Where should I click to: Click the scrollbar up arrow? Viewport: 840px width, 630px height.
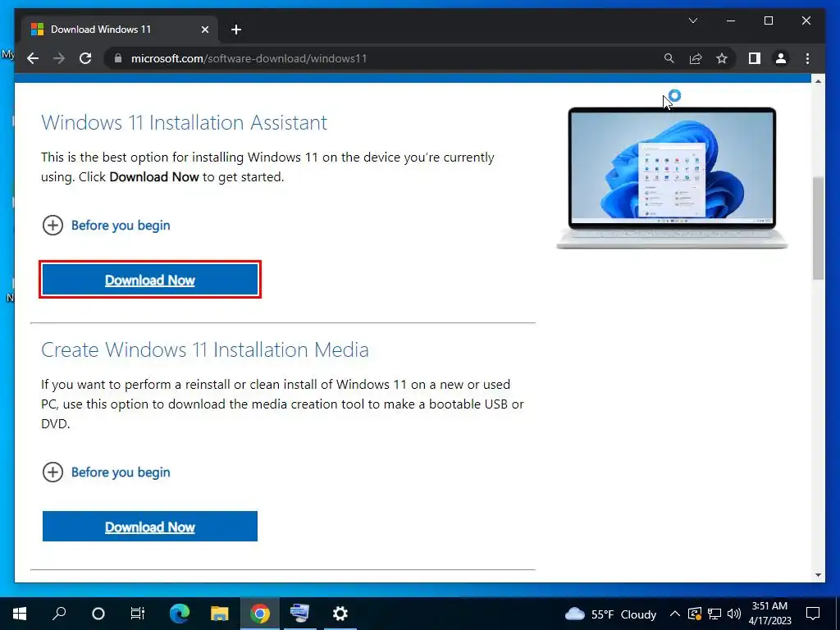click(818, 81)
